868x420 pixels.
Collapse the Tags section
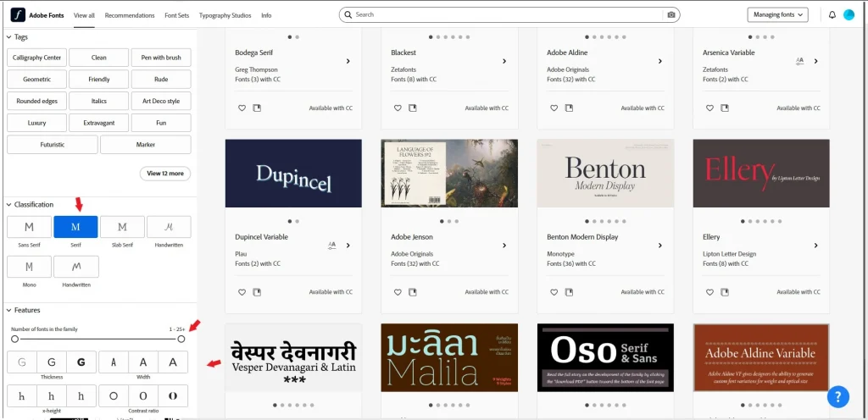(8, 37)
